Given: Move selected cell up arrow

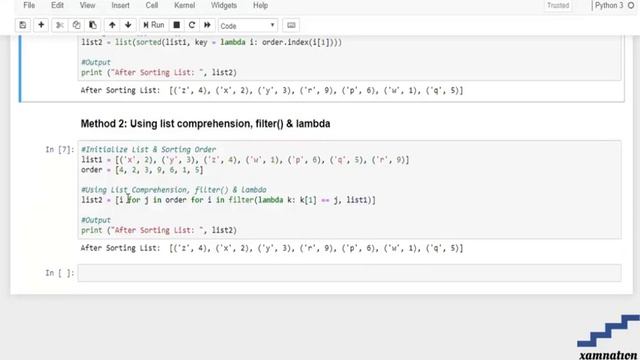Looking at the screenshot, I should click(x=112, y=25).
